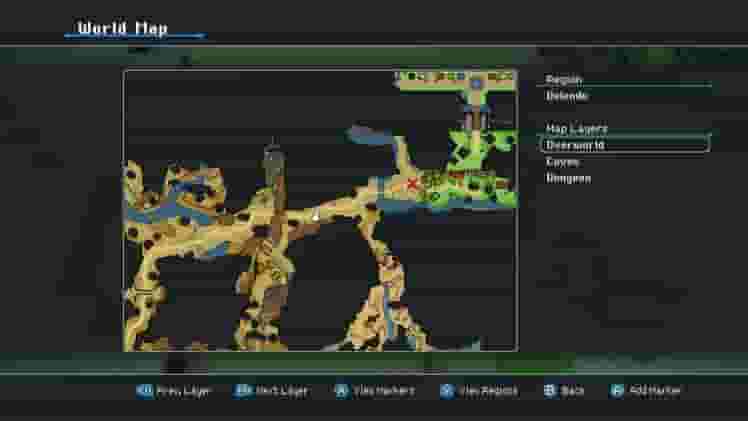Viewport: 748px width, 421px height.
Task: Click the region name under the Region heading
Action: click(x=567, y=96)
